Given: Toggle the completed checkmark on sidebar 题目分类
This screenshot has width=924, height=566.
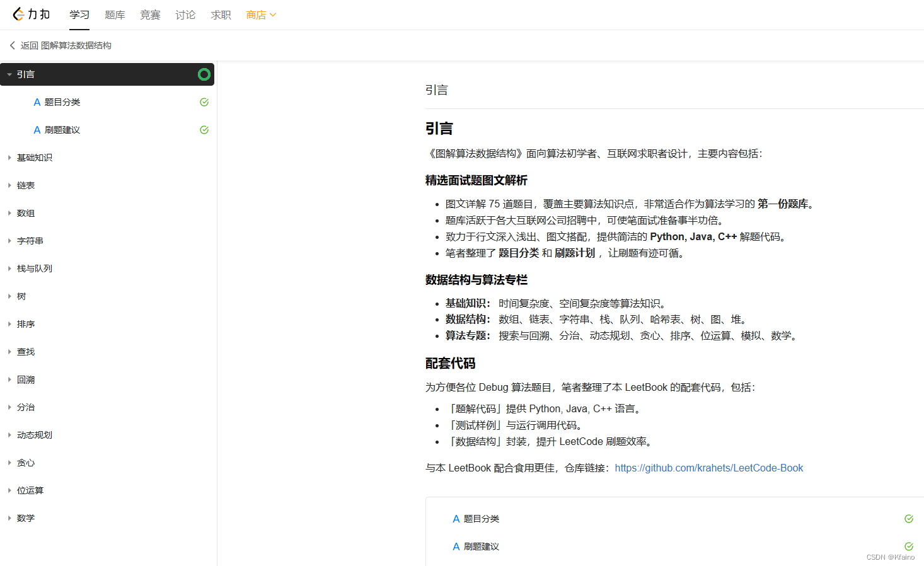Looking at the screenshot, I should point(204,102).
